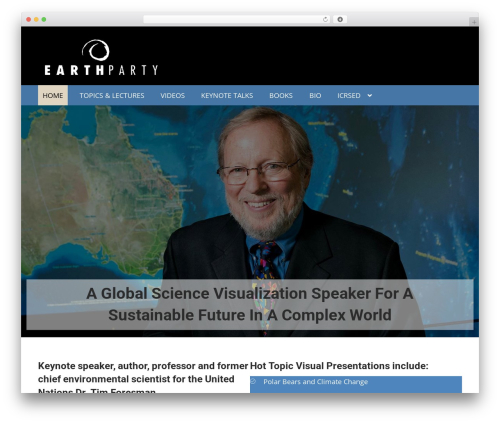Open the VIDEOS menu item
This screenshot has height=423, width=500.
point(172,95)
